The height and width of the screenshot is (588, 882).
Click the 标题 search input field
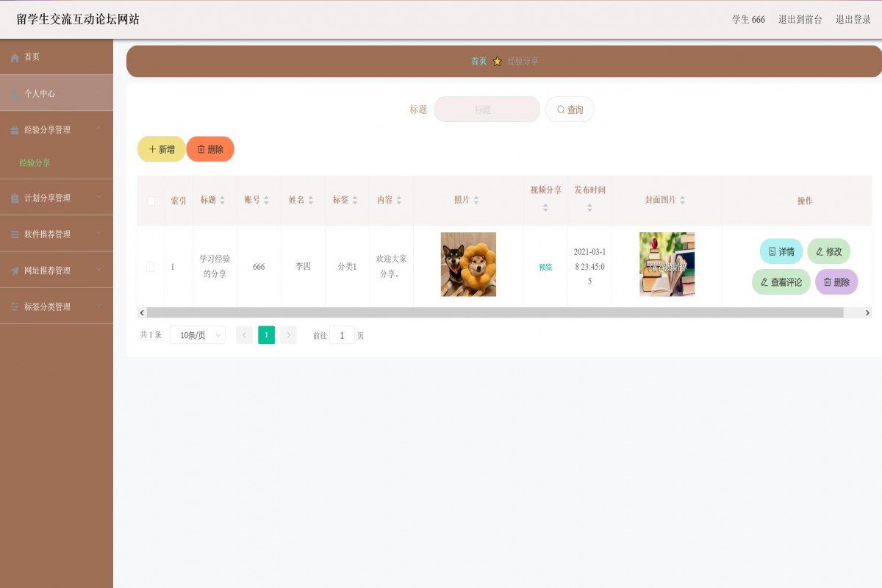487,109
